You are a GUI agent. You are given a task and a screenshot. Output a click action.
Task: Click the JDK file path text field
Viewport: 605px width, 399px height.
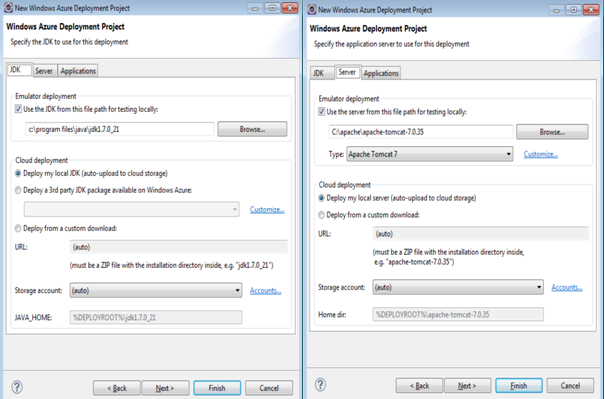[120, 129]
